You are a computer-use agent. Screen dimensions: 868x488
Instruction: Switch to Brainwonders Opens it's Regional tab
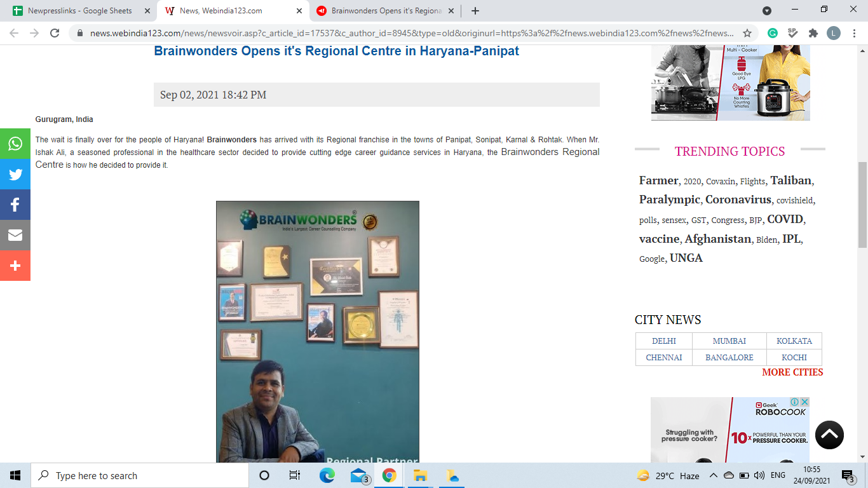tap(386, 11)
